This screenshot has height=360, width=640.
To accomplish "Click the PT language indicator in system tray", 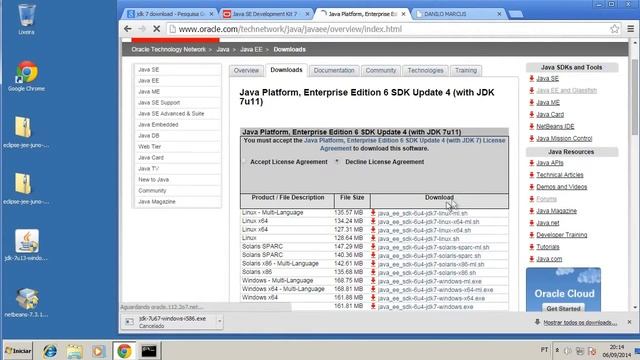I will pyautogui.click(x=544, y=350).
